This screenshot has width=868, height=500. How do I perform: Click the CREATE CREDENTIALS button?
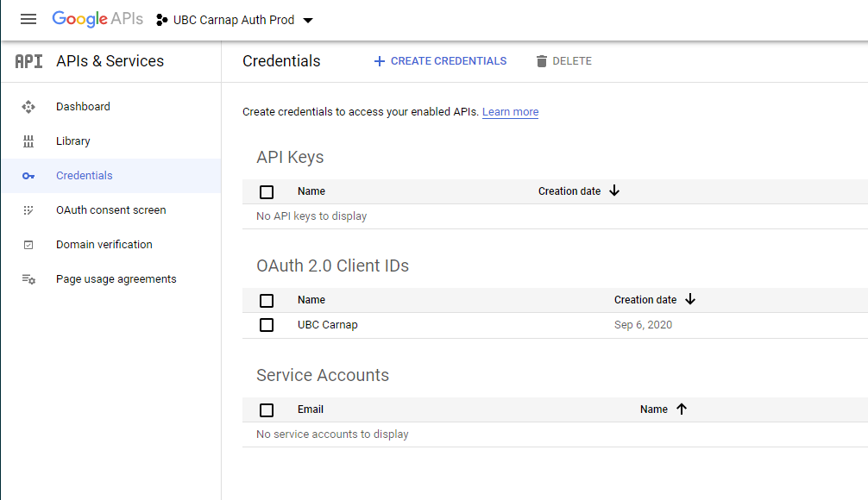click(x=440, y=61)
